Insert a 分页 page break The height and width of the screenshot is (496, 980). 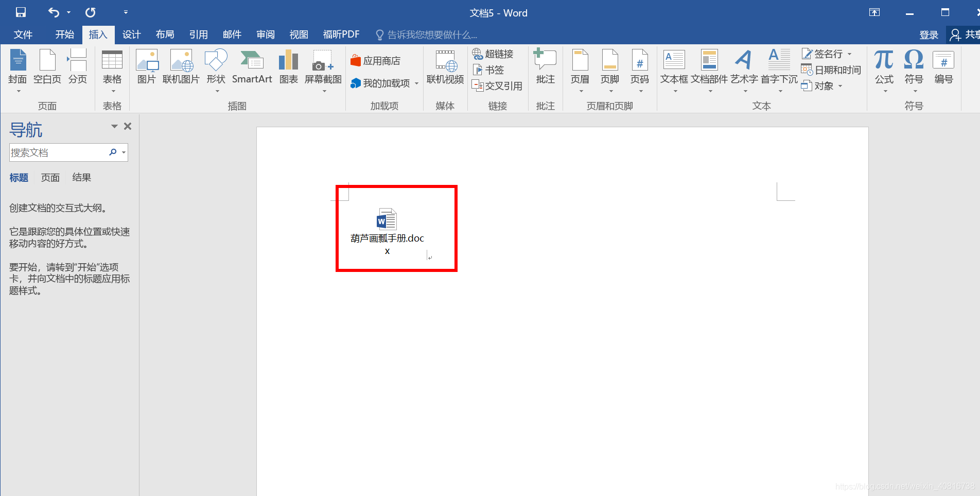(x=78, y=67)
